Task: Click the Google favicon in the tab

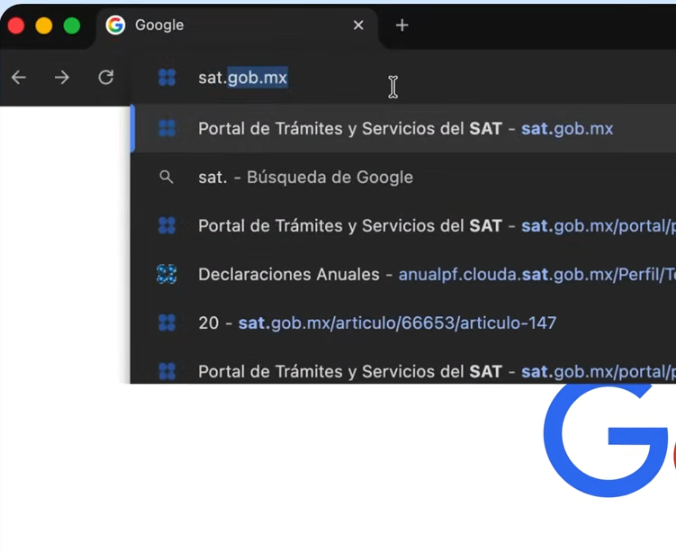Action: coord(116,25)
